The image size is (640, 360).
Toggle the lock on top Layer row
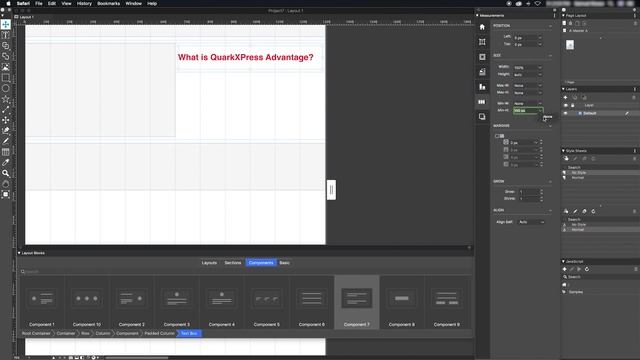(x=572, y=105)
